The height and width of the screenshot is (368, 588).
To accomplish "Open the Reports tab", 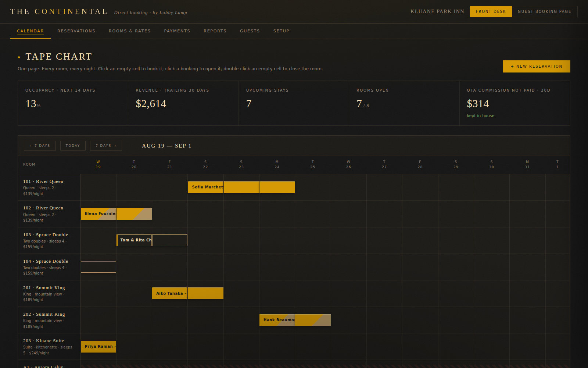I will point(215,31).
